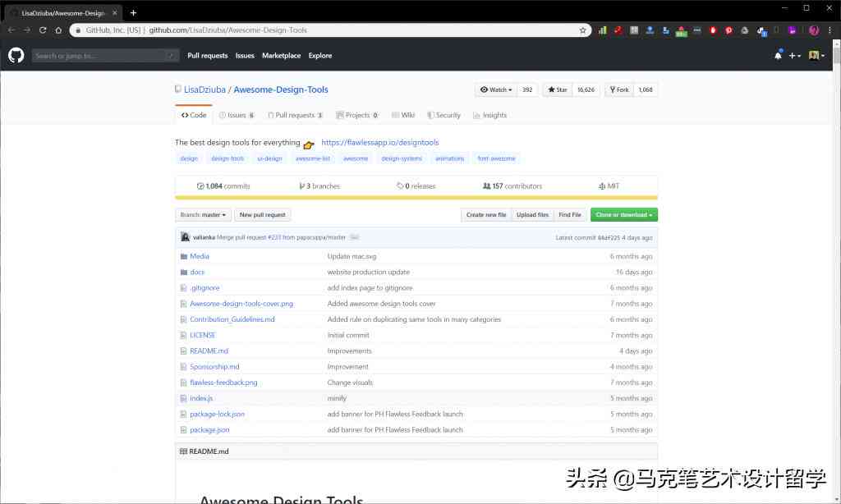The image size is (841, 504).
Task: Select the design-tools topic tag
Action: click(x=227, y=158)
